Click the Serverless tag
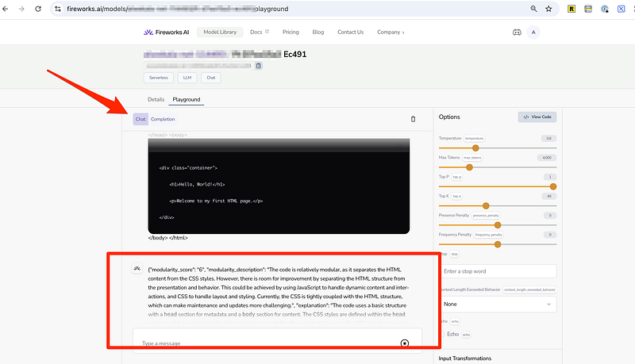The height and width of the screenshot is (364, 635). (x=158, y=78)
